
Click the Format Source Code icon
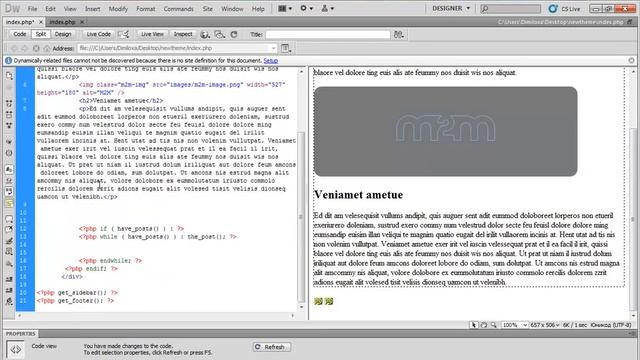coord(9,302)
